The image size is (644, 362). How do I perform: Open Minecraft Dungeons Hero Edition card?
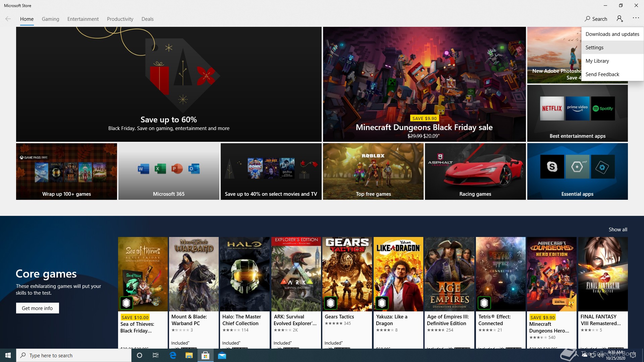coord(552,292)
